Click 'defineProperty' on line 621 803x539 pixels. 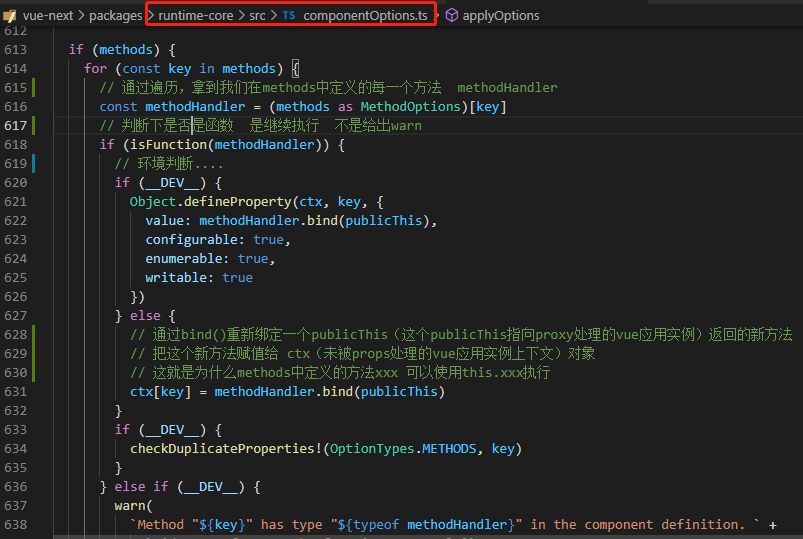tap(237, 201)
